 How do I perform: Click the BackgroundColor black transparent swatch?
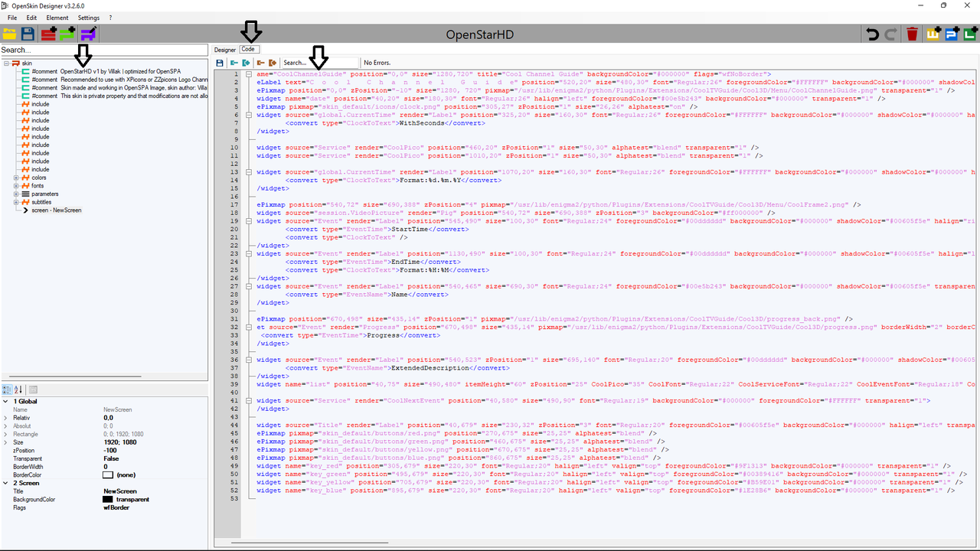(107, 500)
